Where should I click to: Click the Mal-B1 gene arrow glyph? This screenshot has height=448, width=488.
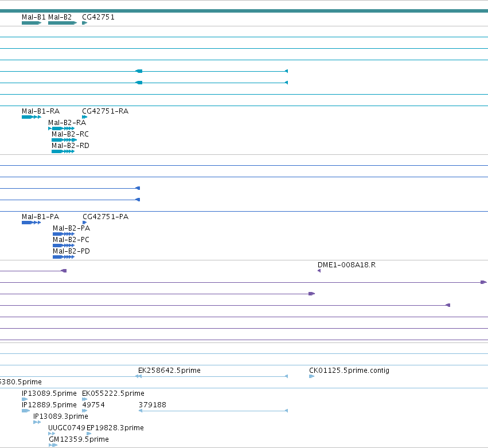click(32, 23)
